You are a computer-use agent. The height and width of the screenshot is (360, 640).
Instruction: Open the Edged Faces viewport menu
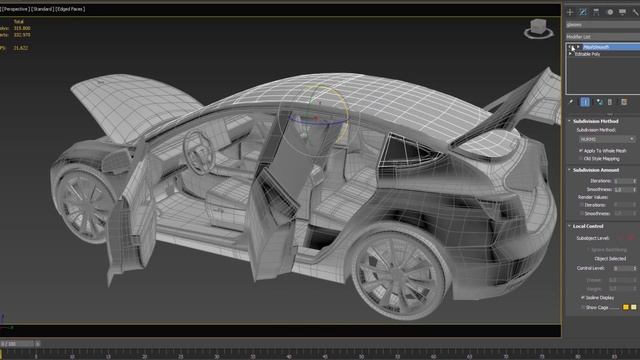(70, 9)
